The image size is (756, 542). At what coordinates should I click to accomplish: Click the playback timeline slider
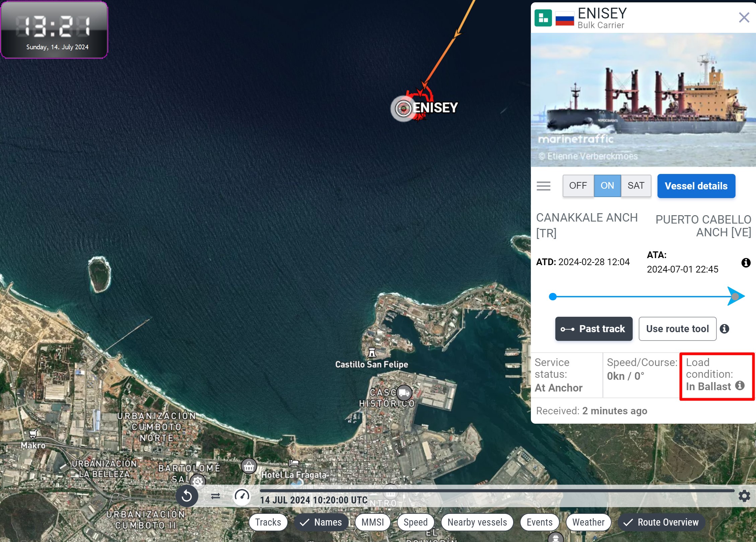tap(497, 491)
